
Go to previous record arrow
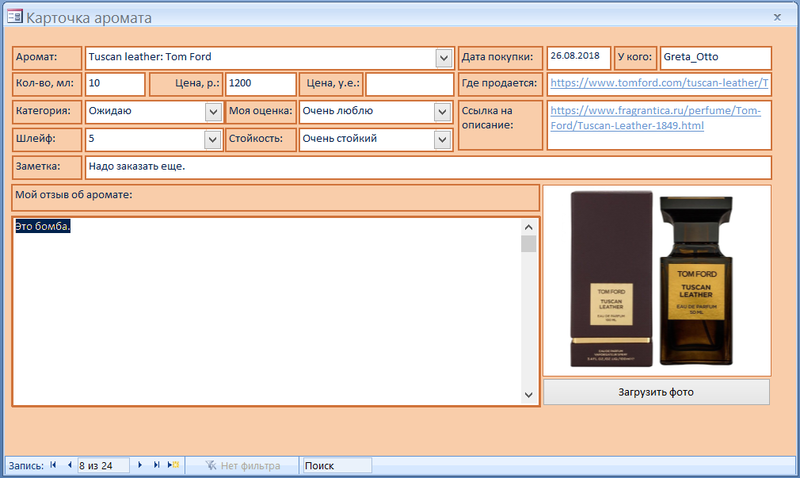(69, 465)
